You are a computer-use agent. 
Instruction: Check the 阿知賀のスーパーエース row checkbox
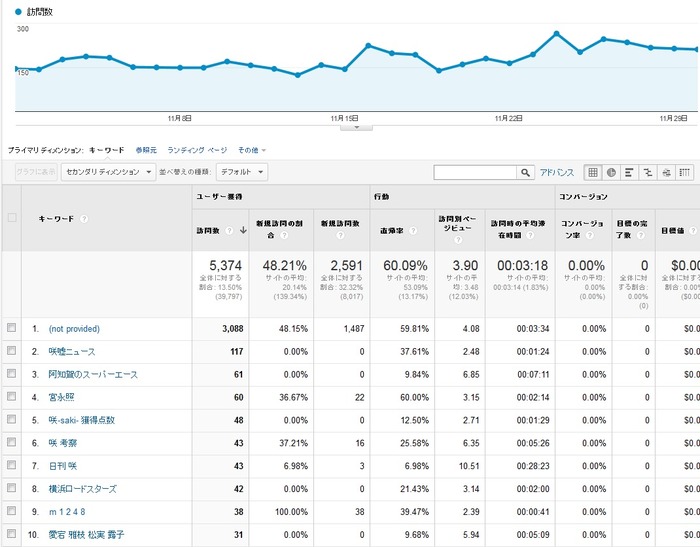12,373
